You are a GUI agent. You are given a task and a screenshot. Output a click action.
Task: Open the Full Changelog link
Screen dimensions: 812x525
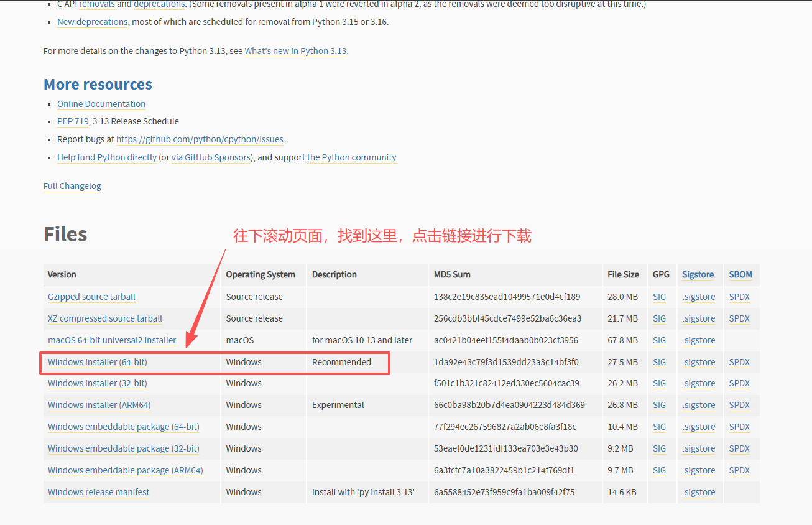click(72, 186)
